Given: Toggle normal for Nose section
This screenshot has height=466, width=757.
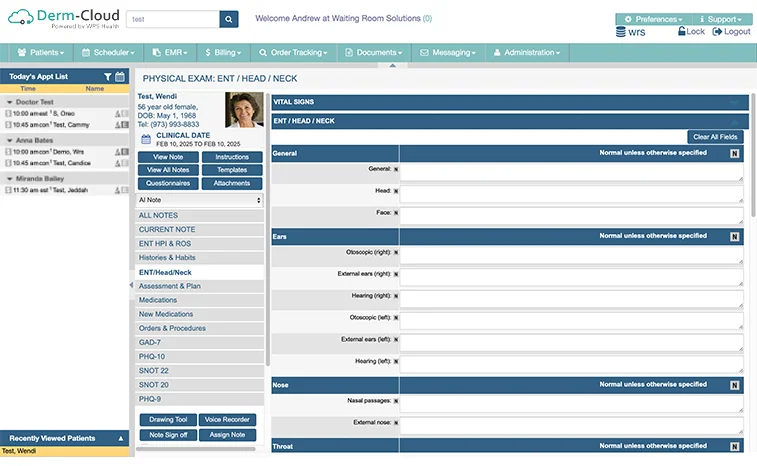Looking at the screenshot, I should pos(734,385).
